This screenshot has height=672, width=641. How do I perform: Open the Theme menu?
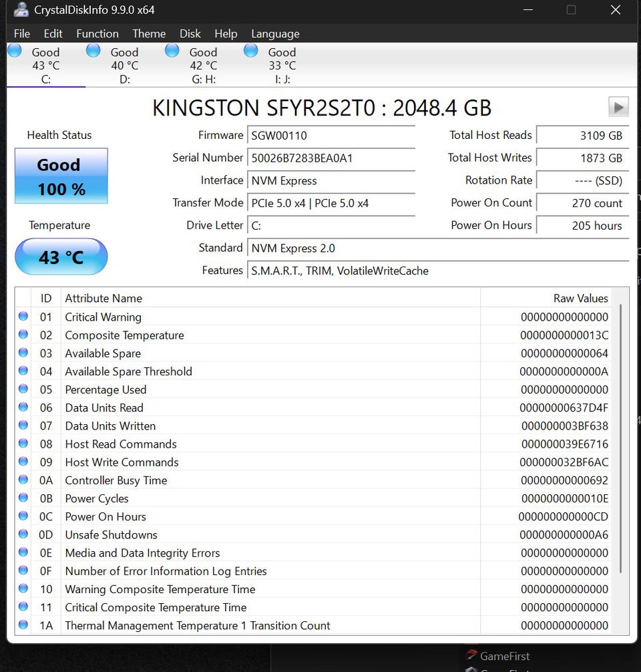(x=149, y=33)
